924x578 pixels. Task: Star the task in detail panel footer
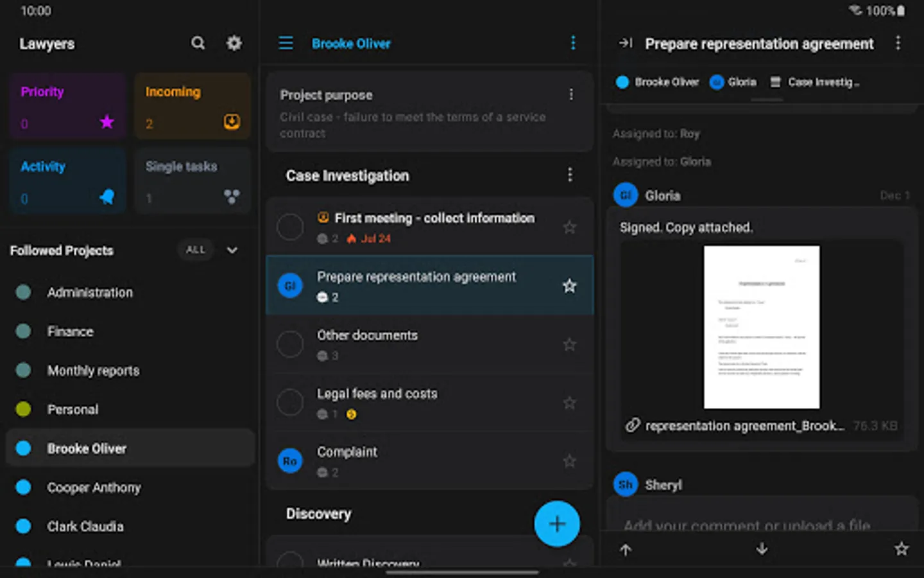(x=902, y=548)
